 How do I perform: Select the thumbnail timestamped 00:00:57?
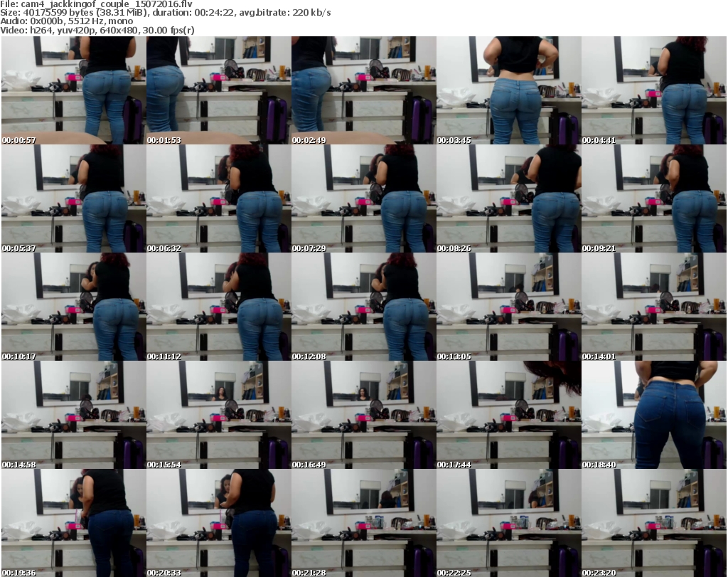pyautogui.click(x=73, y=90)
